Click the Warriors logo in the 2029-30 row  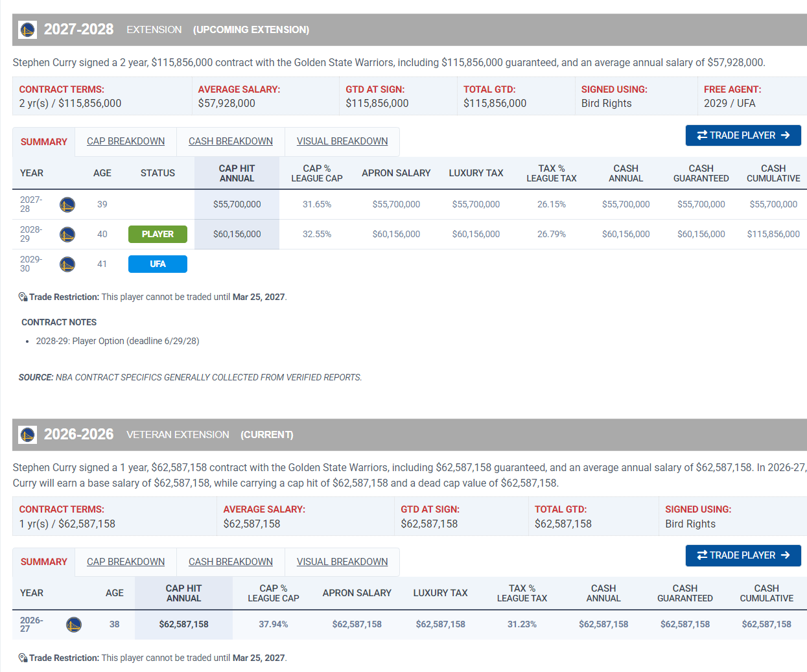(67, 264)
